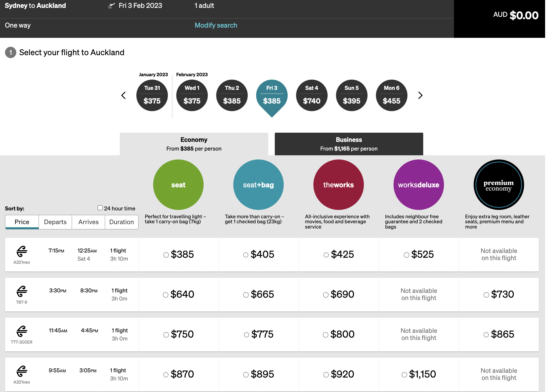Click airline logo on 3:30PM flight
Viewport: 548px width, 392px height.
[x=22, y=291]
